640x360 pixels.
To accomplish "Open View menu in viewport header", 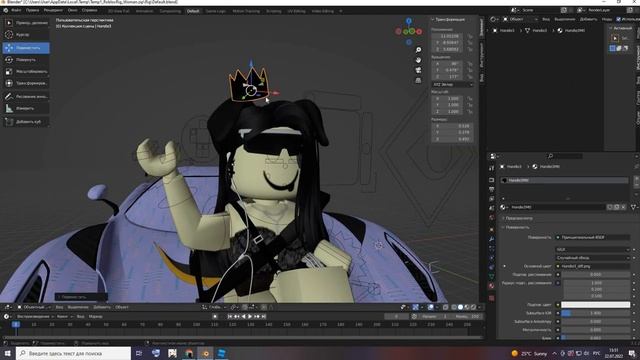I will [59, 307].
